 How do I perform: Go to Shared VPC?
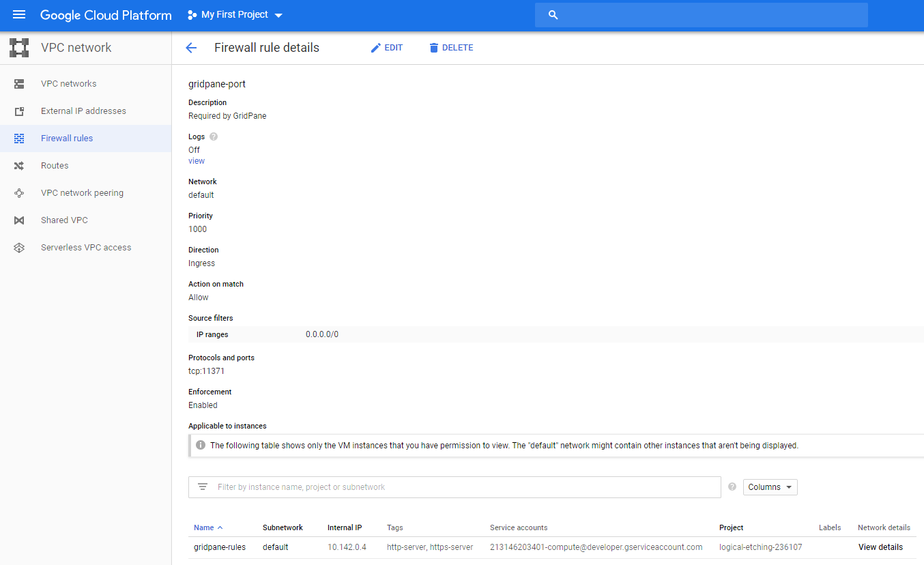(x=64, y=220)
